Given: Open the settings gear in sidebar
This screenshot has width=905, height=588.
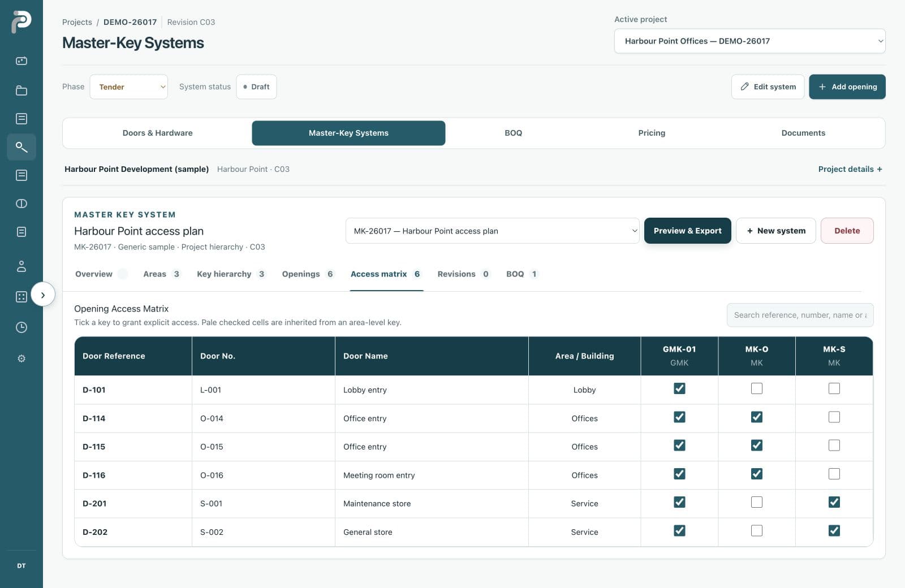Looking at the screenshot, I should coord(21,358).
